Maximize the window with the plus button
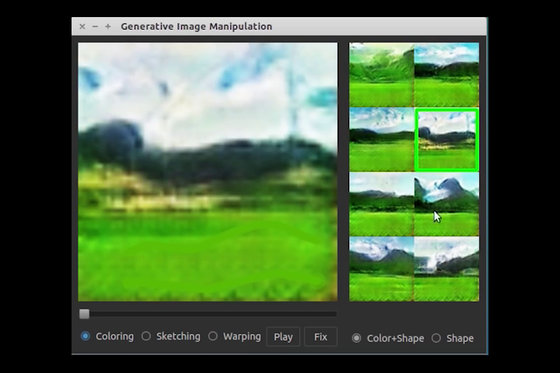This screenshot has width=560, height=373. tap(108, 26)
